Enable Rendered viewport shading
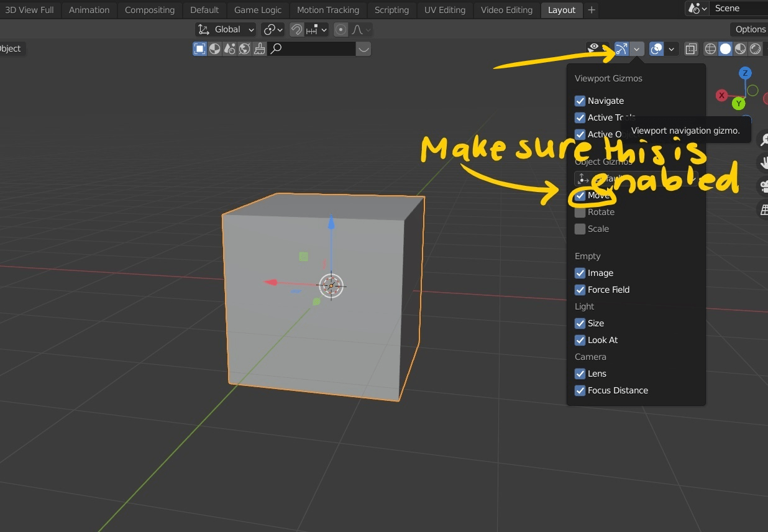The width and height of the screenshot is (768, 532). pos(755,48)
